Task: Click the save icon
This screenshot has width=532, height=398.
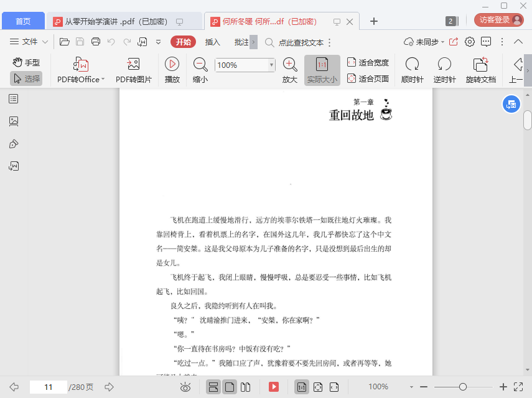Action: click(80, 42)
